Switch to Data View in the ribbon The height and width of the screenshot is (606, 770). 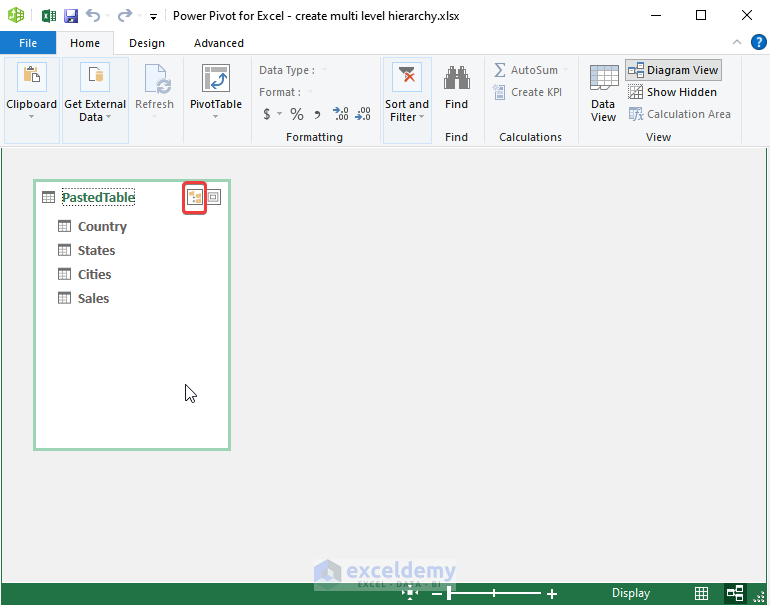(604, 93)
